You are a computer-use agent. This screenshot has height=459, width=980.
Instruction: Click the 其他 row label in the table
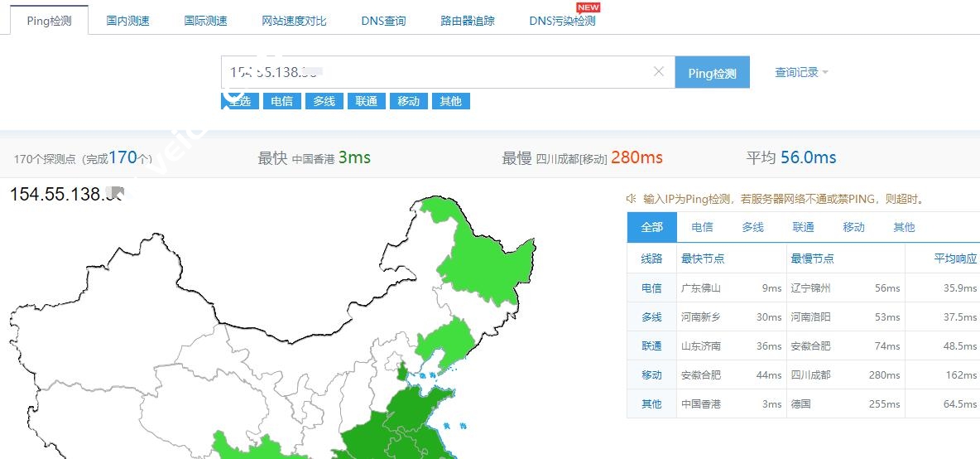(651, 404)
